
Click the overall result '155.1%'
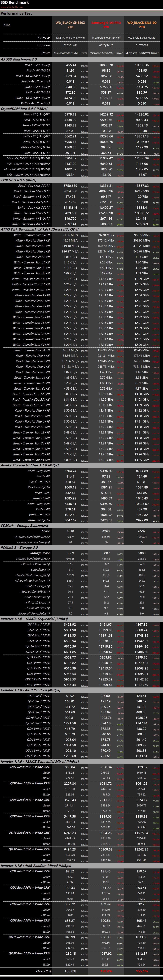(142, 971)
